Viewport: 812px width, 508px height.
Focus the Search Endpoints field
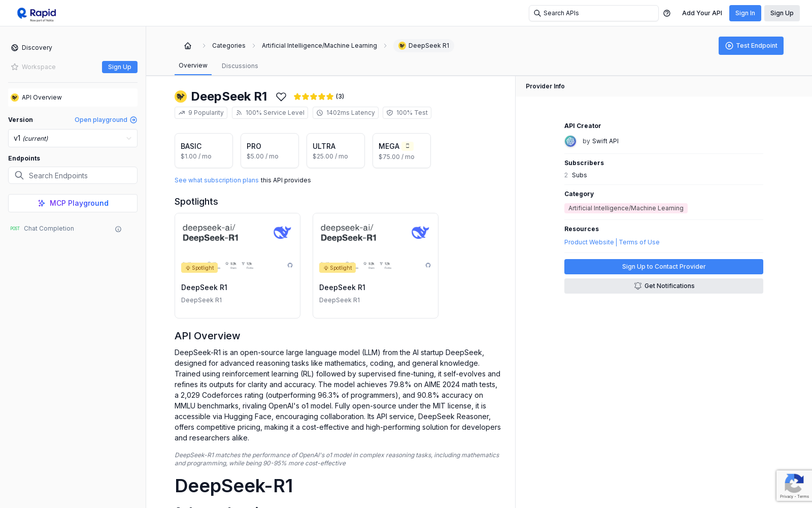[x=73, y=175]
